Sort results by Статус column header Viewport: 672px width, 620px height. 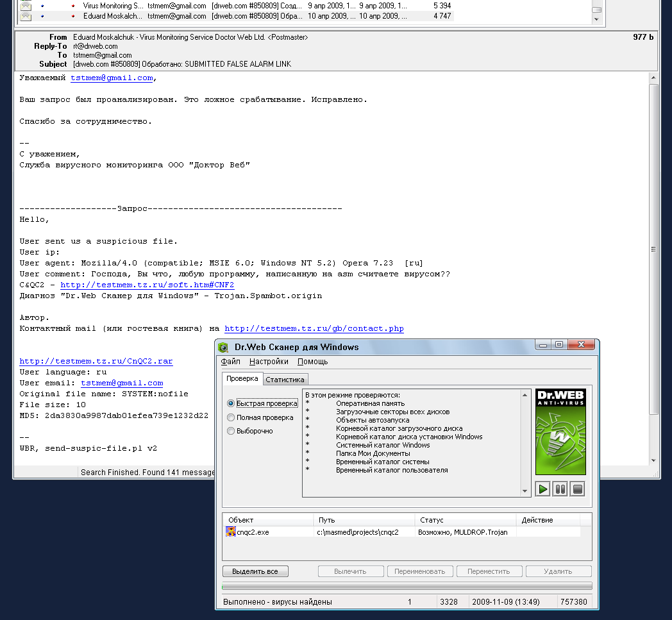tap(466, 520)
